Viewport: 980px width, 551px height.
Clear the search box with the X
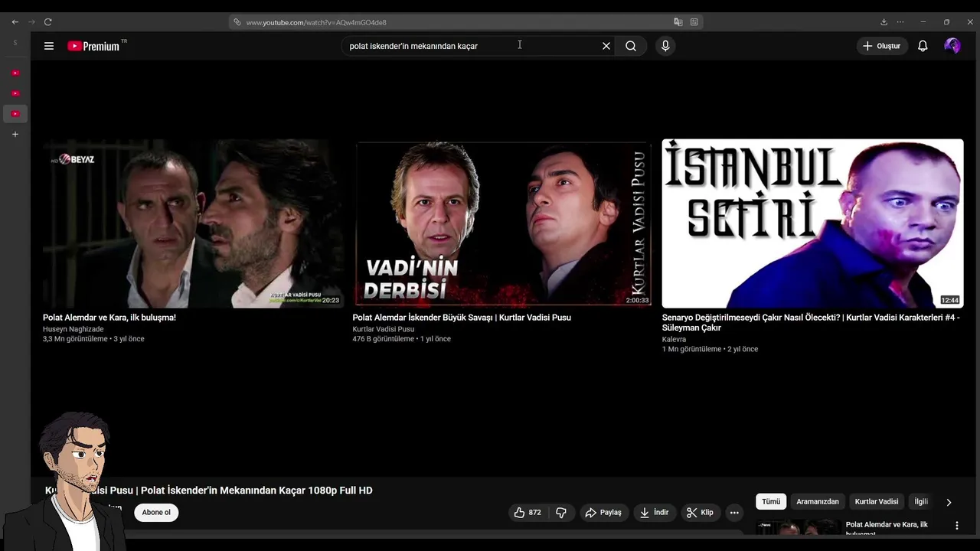(606, 46)
